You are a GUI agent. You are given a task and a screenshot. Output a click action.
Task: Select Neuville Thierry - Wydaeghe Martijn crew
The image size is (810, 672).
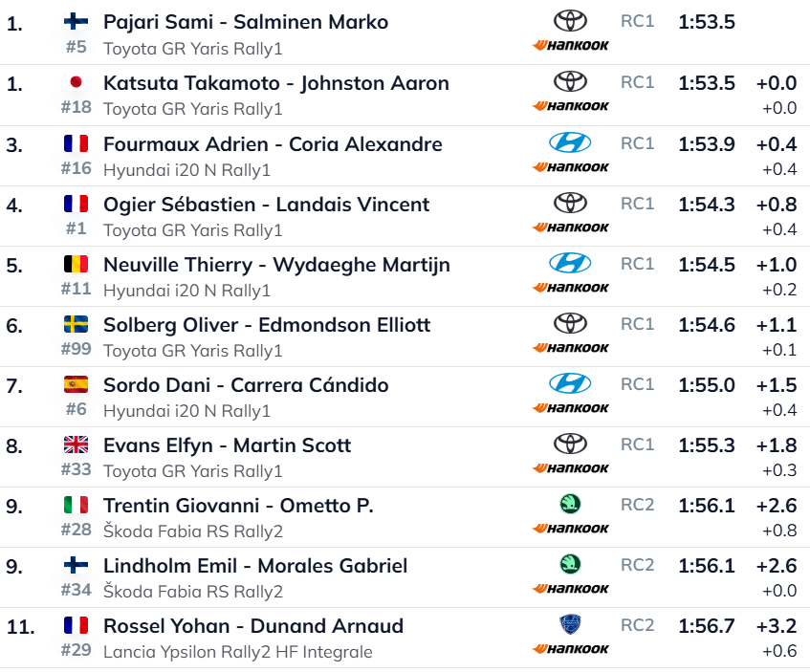click(x=276, y=265)
